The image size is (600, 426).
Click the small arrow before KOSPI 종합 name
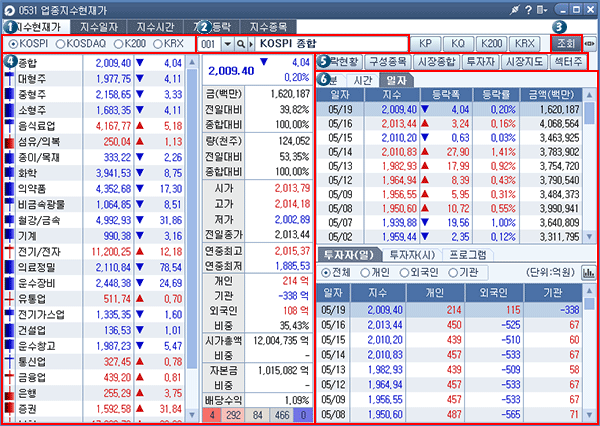tap(251, 44)
